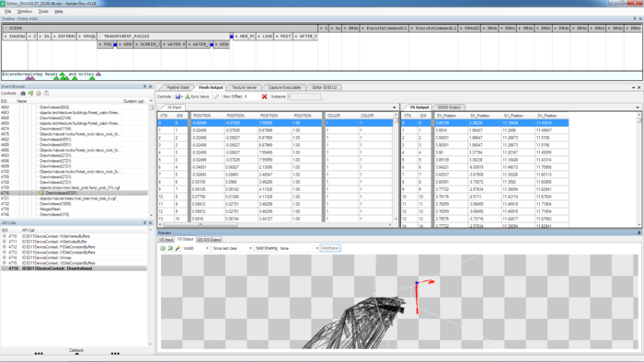Click the Sync Views button icon
644x362 pixels.
click(188, 96)
